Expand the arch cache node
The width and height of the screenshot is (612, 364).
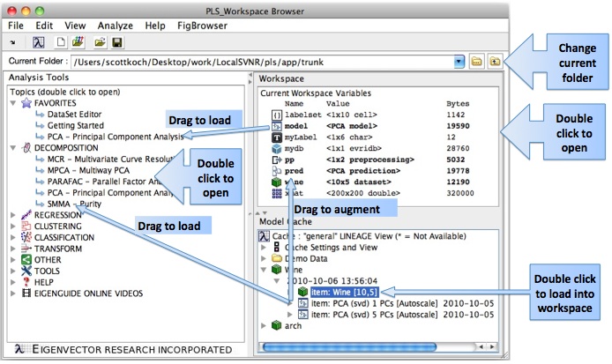click(264, 325)
